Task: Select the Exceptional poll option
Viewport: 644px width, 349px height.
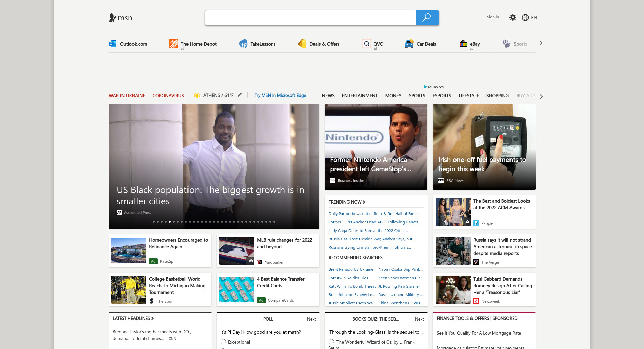Action: click(x=223, y=342)
